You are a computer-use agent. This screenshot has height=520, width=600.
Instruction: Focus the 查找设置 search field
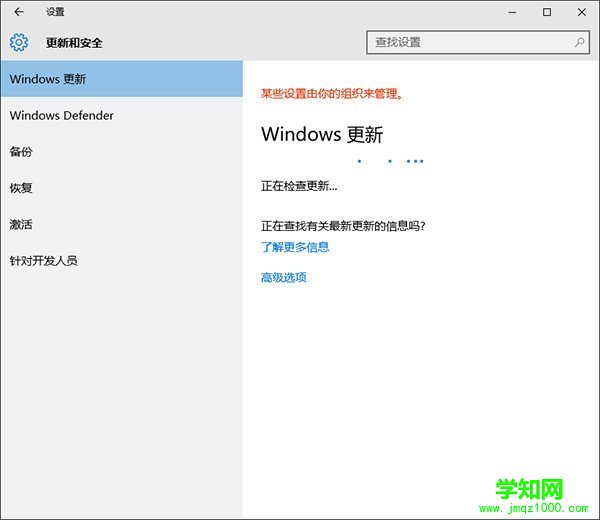[478, 42]
